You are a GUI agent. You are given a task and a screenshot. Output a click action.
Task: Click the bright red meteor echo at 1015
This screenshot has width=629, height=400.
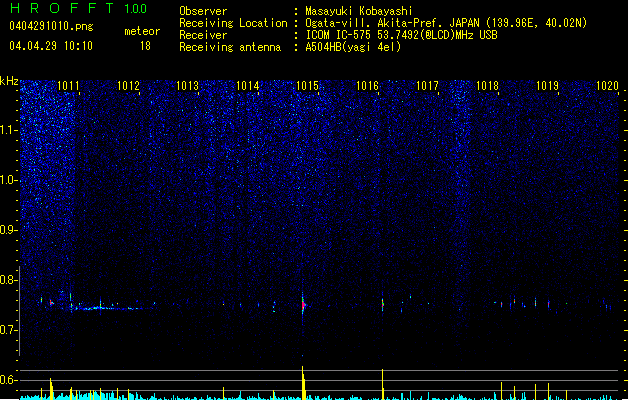(303, 305)
